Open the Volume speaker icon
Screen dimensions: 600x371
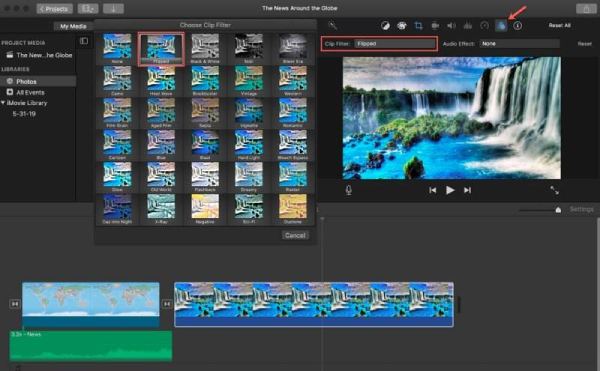452,26
